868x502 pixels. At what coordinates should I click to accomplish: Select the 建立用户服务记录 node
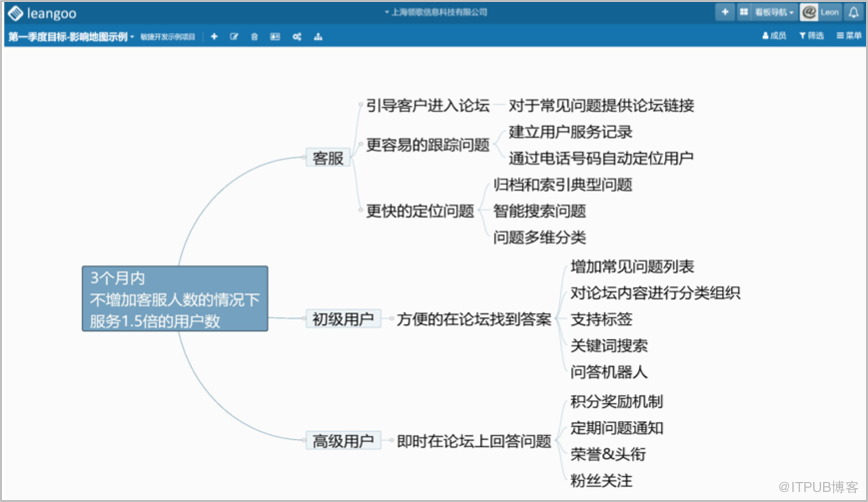[570, 132]
